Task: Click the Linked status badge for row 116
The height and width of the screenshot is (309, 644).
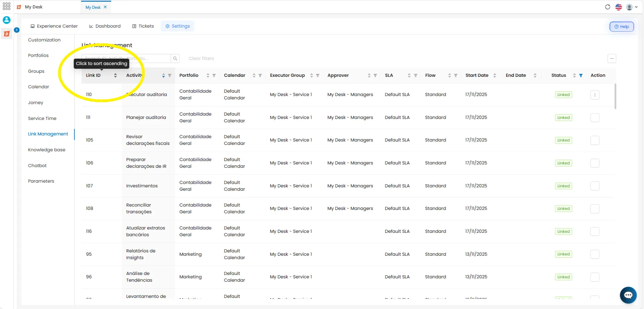Action: click(x=564, y=231)
